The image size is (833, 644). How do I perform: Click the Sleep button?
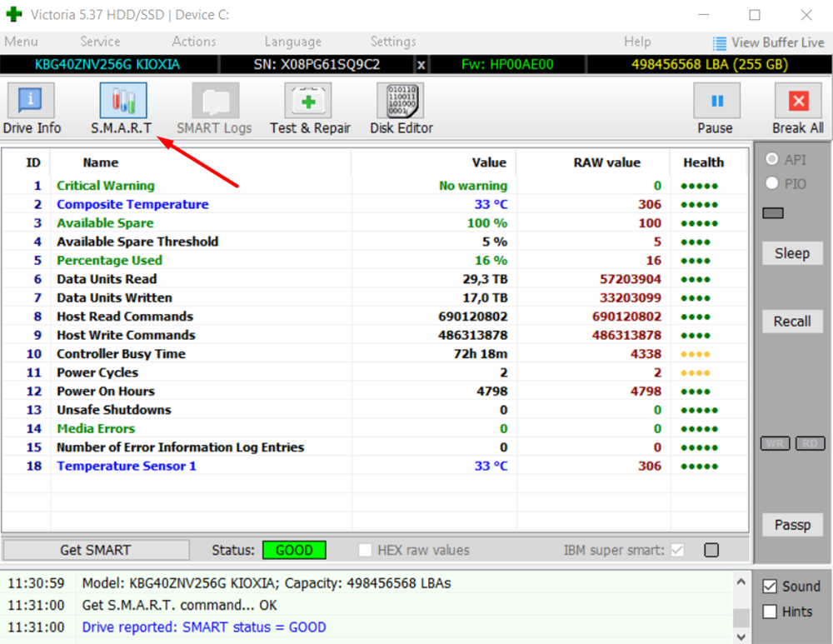coord(792,253)
